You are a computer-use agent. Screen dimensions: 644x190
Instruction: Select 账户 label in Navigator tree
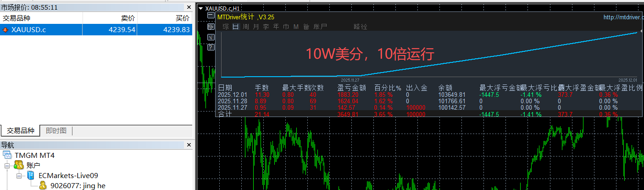(33, 165)
